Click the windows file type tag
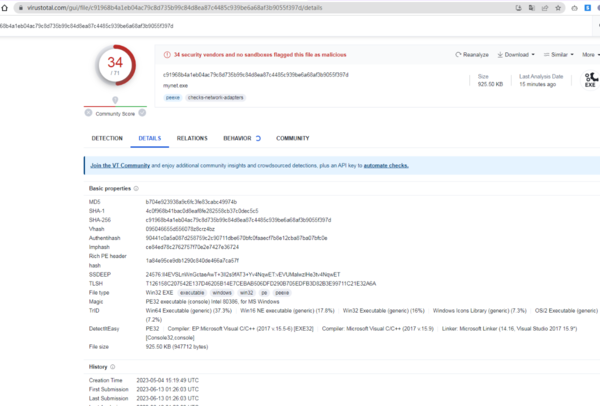The height and width of the screenshot is (406, 600). 222,293
